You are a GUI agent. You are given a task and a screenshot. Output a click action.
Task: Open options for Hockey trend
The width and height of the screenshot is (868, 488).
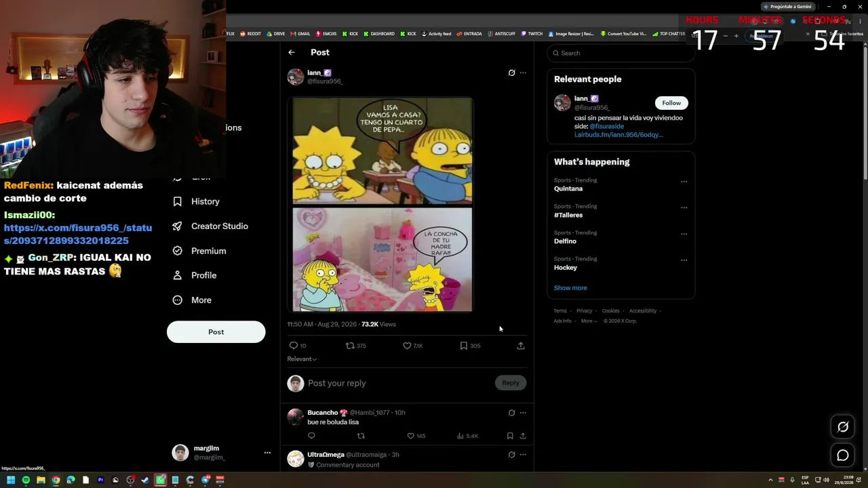click(684, 260)
